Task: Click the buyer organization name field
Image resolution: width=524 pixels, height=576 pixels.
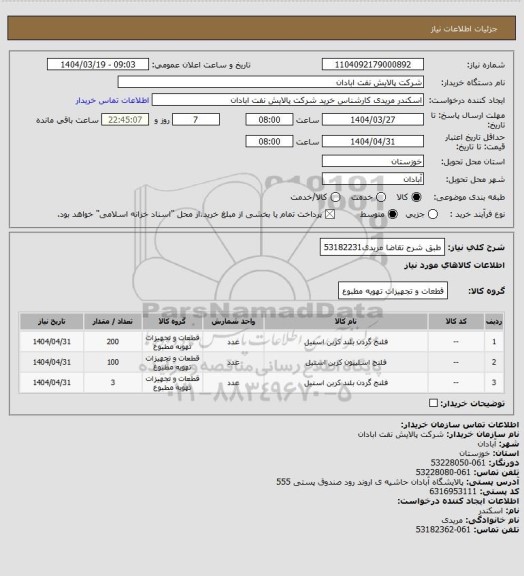Action: [x=270, y=82]
